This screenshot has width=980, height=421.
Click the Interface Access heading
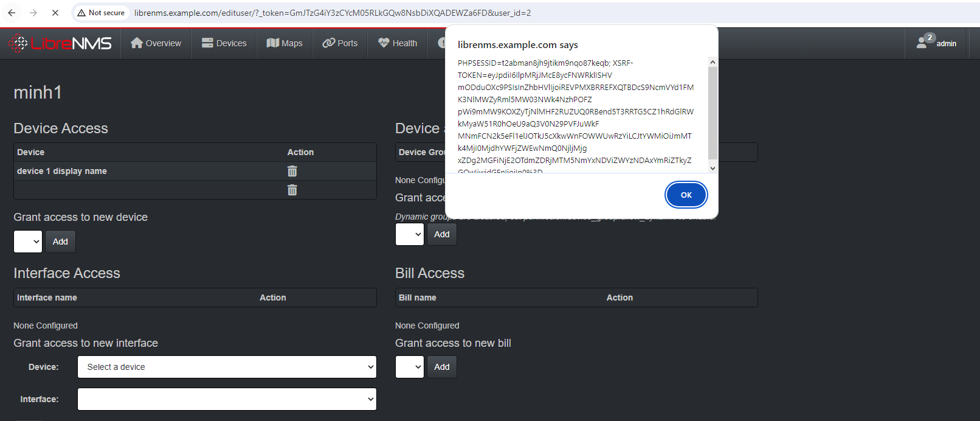[x=67, y=273]
